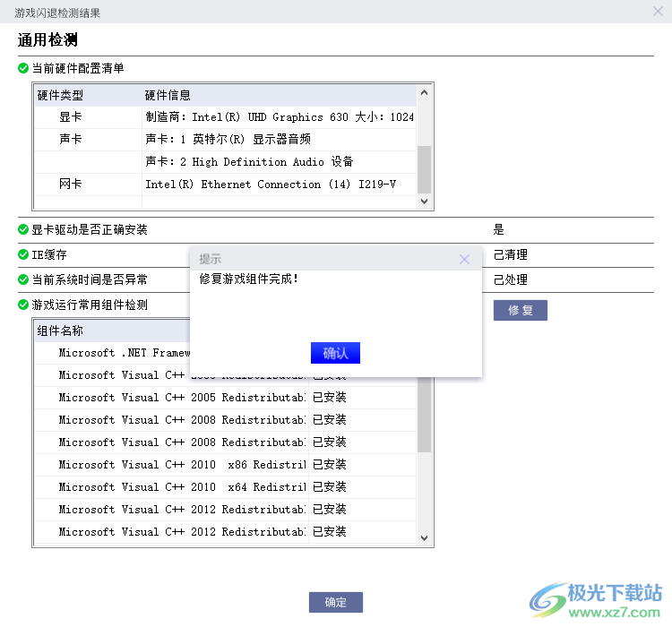Click the 游戏运行常用组件检测 label
The height and width of the screenshot is (627, 672).
[x=90, y=305]
